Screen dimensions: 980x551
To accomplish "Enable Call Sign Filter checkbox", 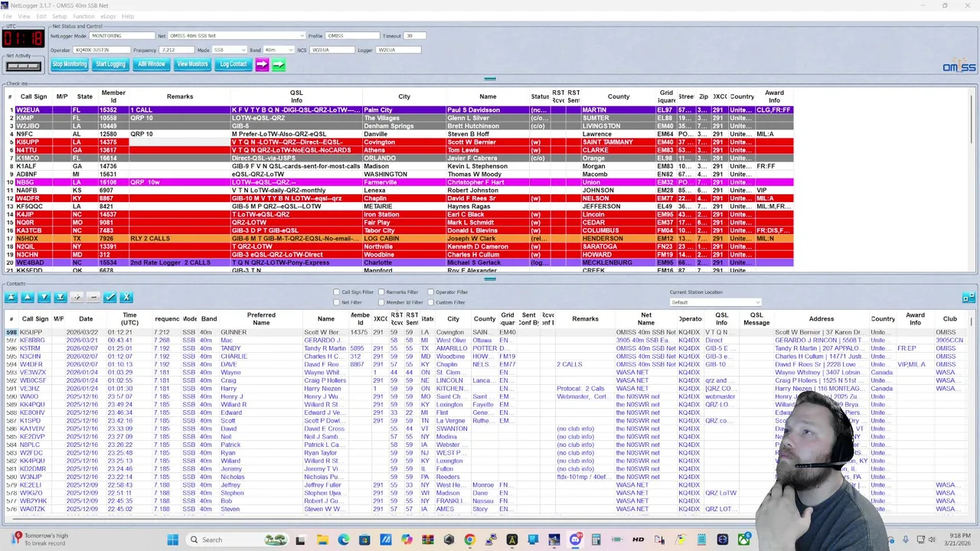I will point(336,292).
